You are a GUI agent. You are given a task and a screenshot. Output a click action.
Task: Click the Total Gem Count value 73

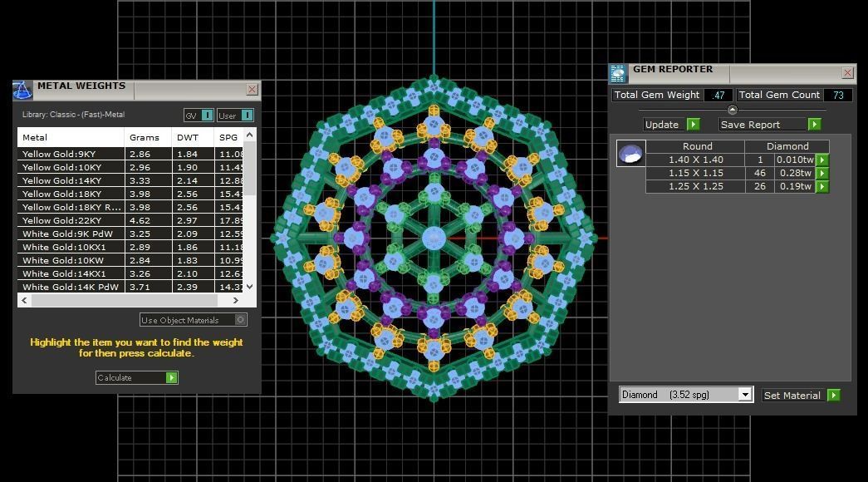tap(837, 96)
